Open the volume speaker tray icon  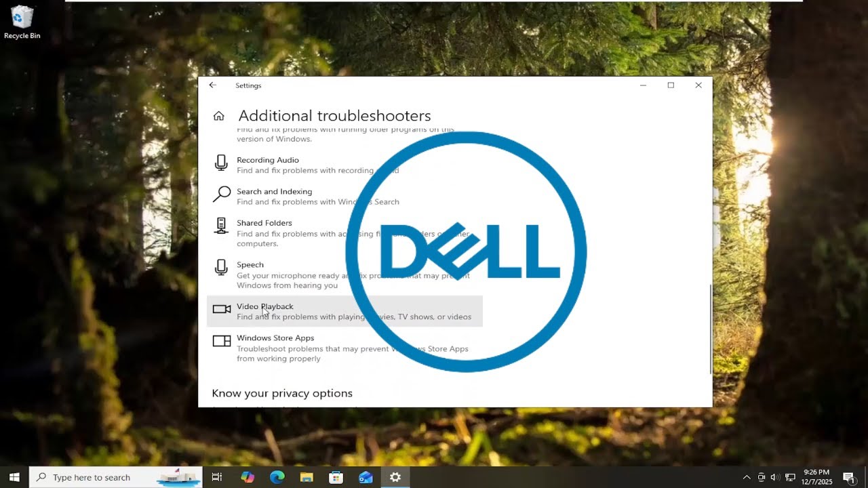[775, 477]
